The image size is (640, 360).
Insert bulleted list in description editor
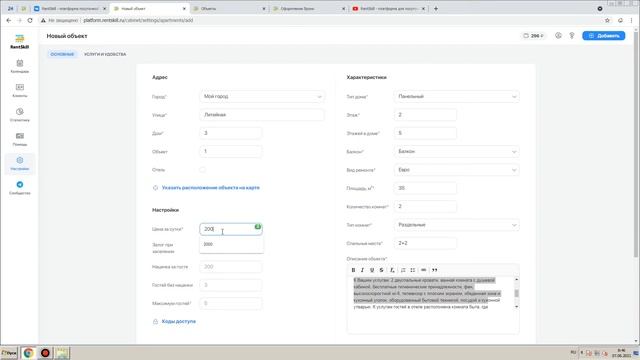pos(413,270)
